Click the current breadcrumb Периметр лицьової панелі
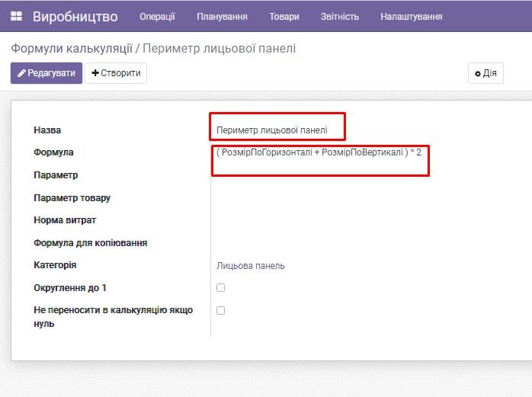532x397 pixels. [220, 48]
